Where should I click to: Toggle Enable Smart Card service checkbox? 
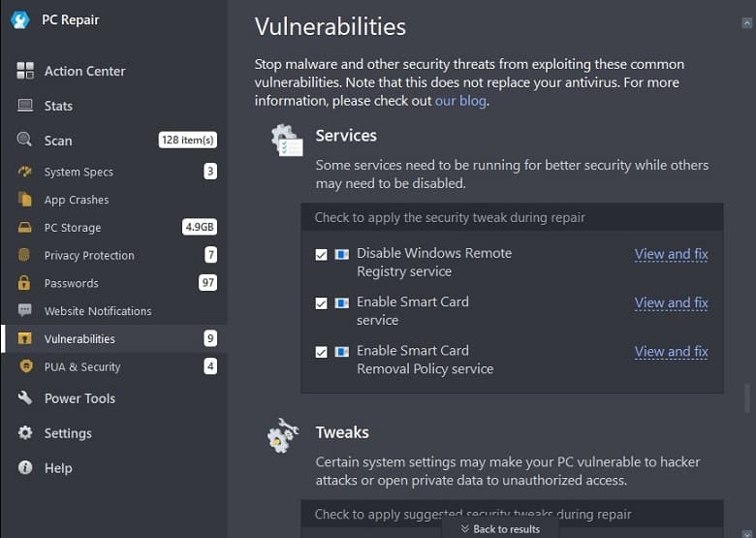pos(321,303)
